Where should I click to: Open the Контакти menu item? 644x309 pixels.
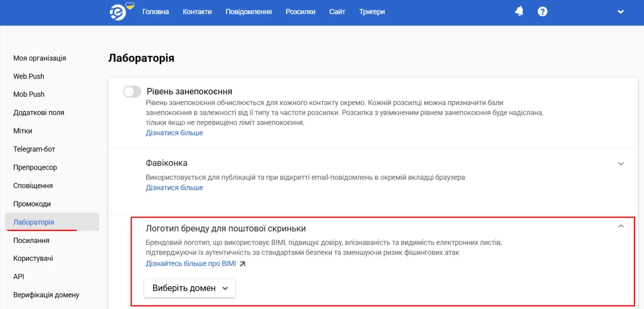click(197, 12)
